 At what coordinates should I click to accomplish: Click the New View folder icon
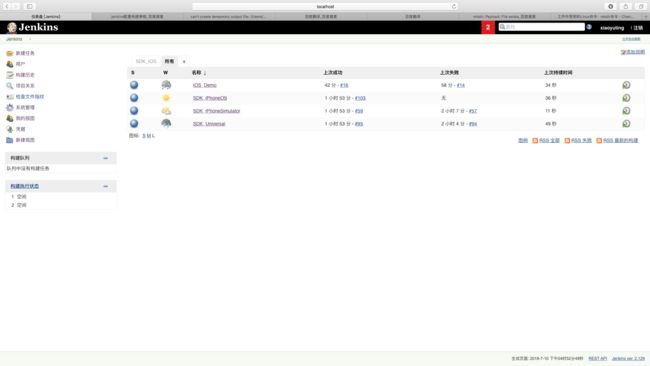point(10,140)
